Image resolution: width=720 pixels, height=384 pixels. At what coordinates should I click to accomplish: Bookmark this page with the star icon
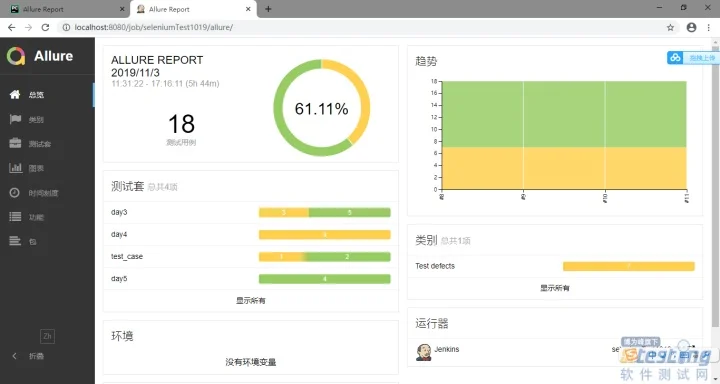pos(670,28)
